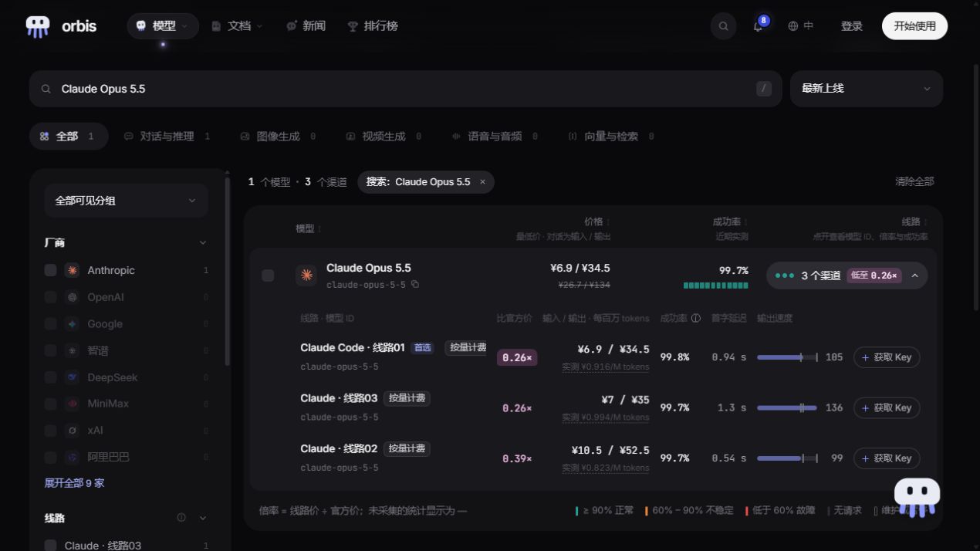980x551 pixels.
Task: Get Key for Claude · 线路02
Action: coord(887,458)
